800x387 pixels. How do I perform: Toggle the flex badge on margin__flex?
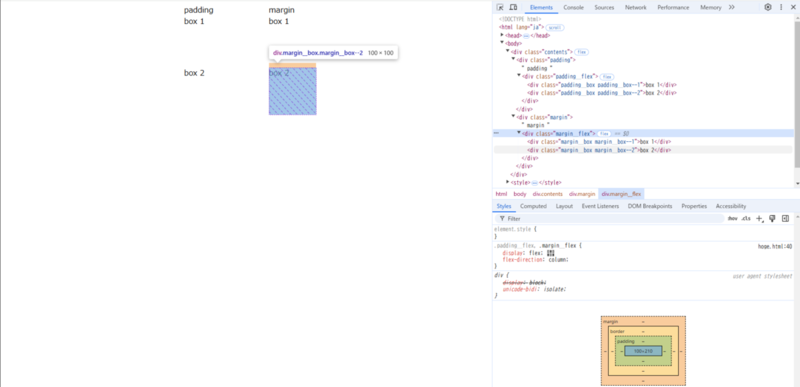tap(604, 133)
